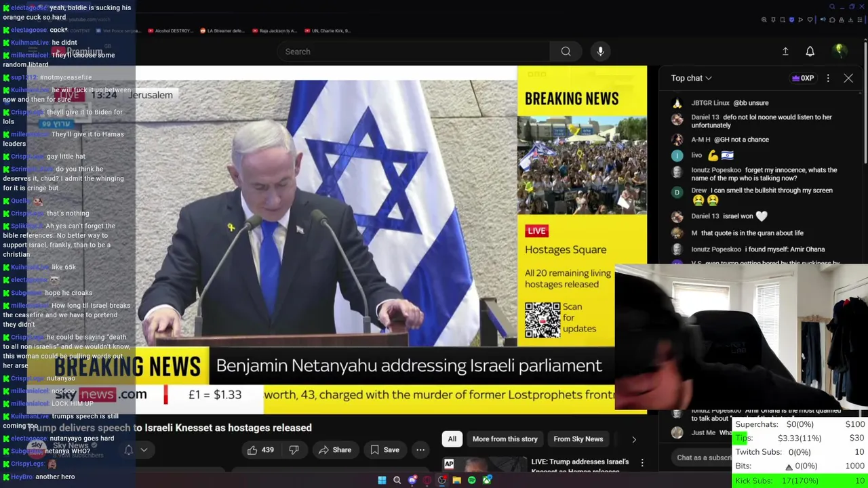
Task: Click chat message 'israel won' by Daniel 13
Action: [729, 216]
